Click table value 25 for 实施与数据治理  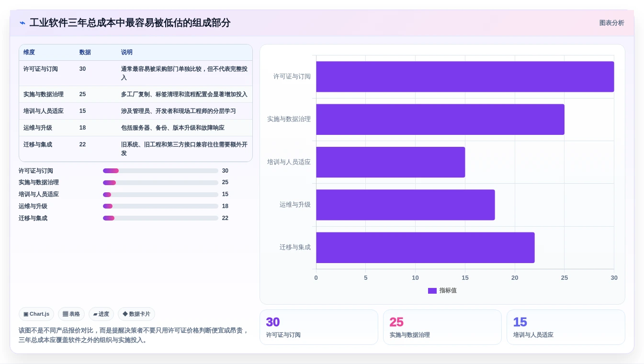point(83,94)
